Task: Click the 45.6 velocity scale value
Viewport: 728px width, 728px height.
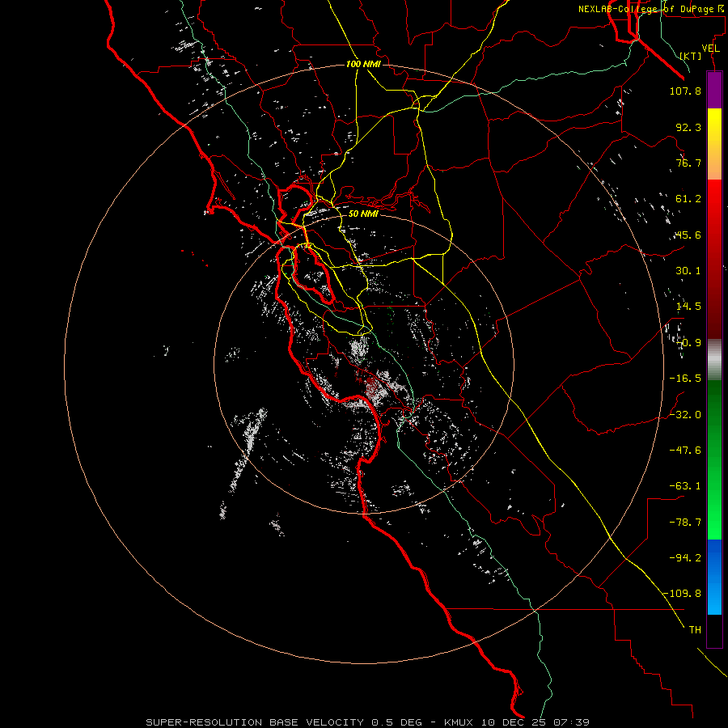Action: coord(688,235)
